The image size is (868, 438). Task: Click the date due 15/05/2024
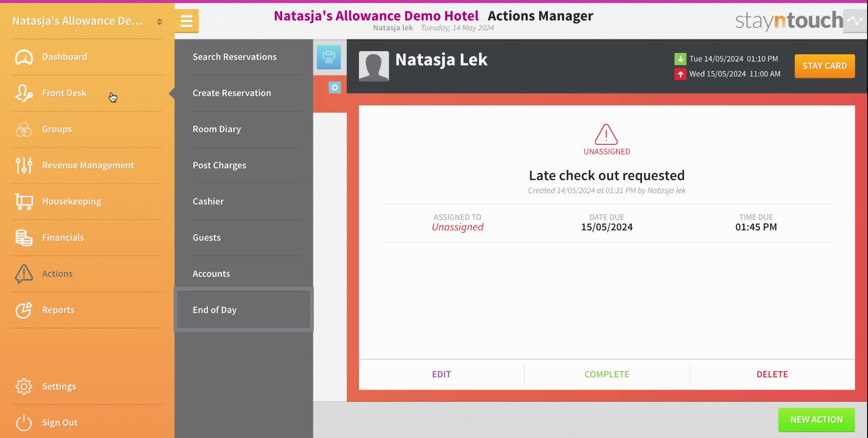coord(607,227)
